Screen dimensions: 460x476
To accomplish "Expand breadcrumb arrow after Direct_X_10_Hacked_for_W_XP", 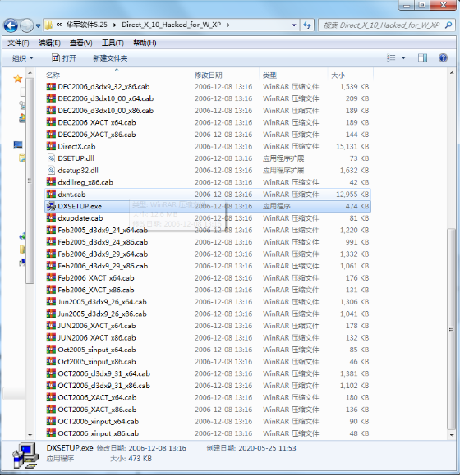I will 228,25.
